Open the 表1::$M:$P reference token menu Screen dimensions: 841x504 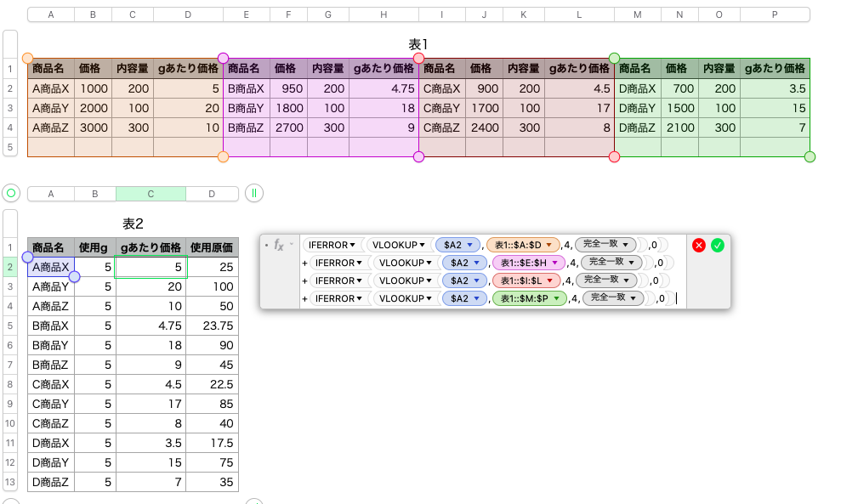click(529, 298)
